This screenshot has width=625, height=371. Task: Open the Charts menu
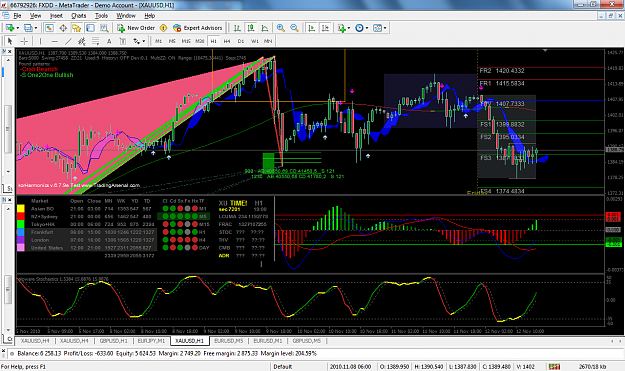tap(79, 16)
